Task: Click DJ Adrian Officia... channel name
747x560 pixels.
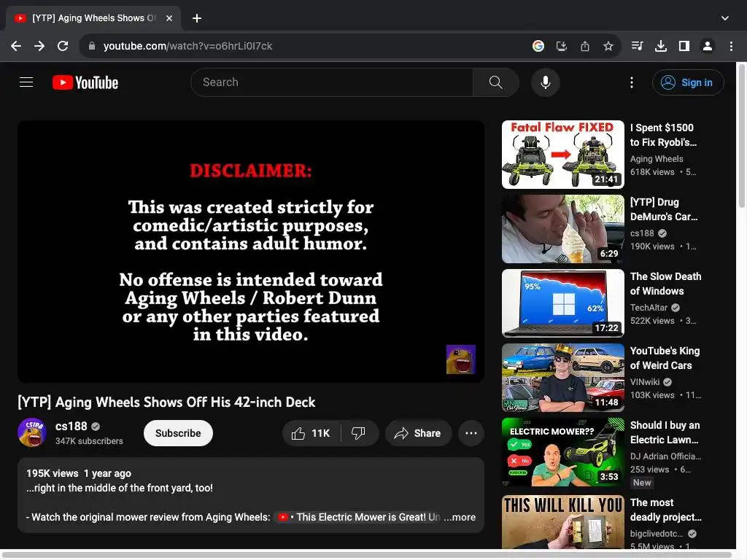Action: [665, 456]
